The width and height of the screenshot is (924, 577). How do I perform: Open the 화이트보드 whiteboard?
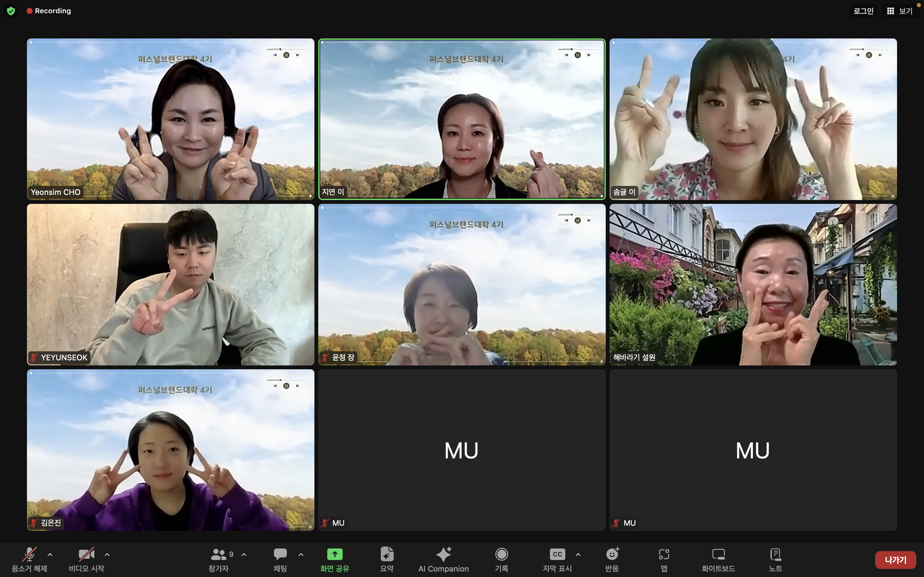[x=718, y=559]
